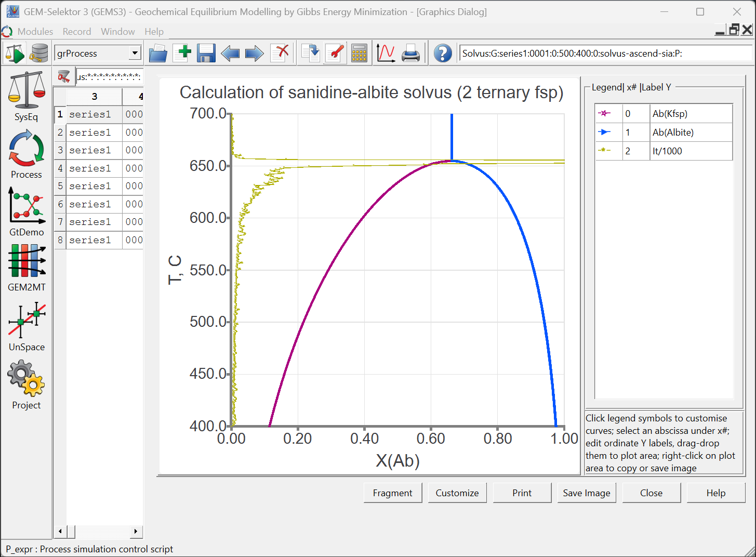Click the record list right scroll arrow

[x=136, y=531]
